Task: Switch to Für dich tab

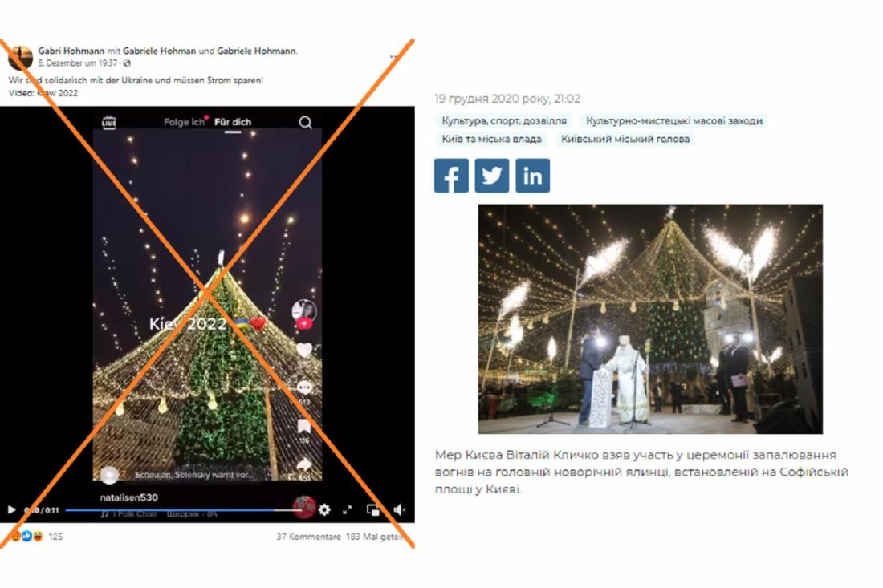Action: [x=233, y=122]
